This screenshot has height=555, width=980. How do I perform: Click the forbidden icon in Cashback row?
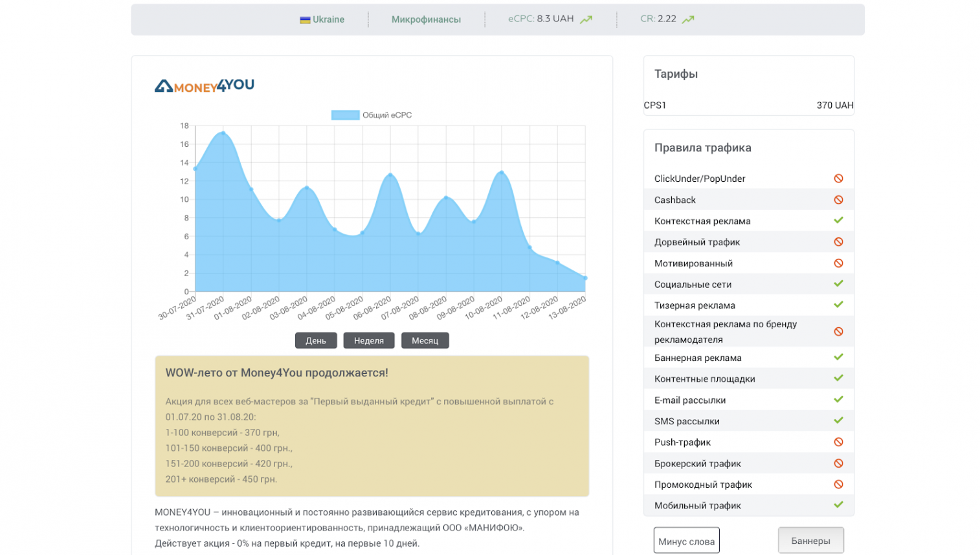coord(838,200)
